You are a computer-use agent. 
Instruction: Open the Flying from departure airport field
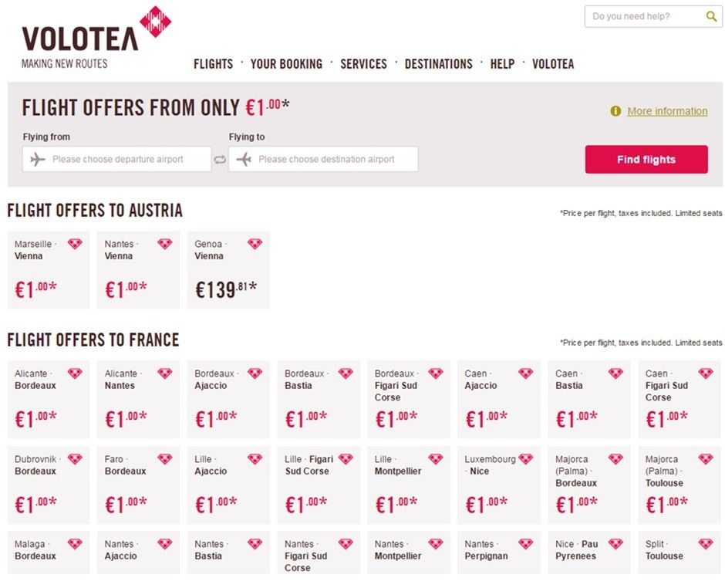[x=116, y=159]
